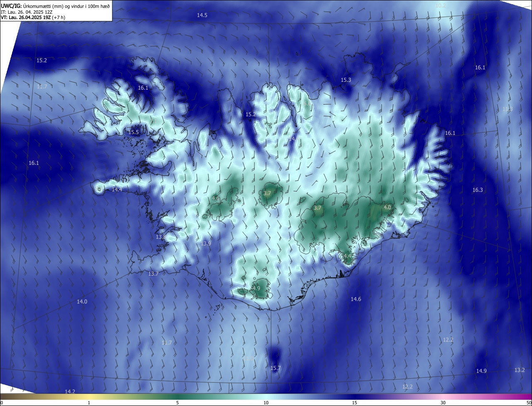
Task: Click the 13.2 value at the bottom right edge
Action: [x=520, y=370]
